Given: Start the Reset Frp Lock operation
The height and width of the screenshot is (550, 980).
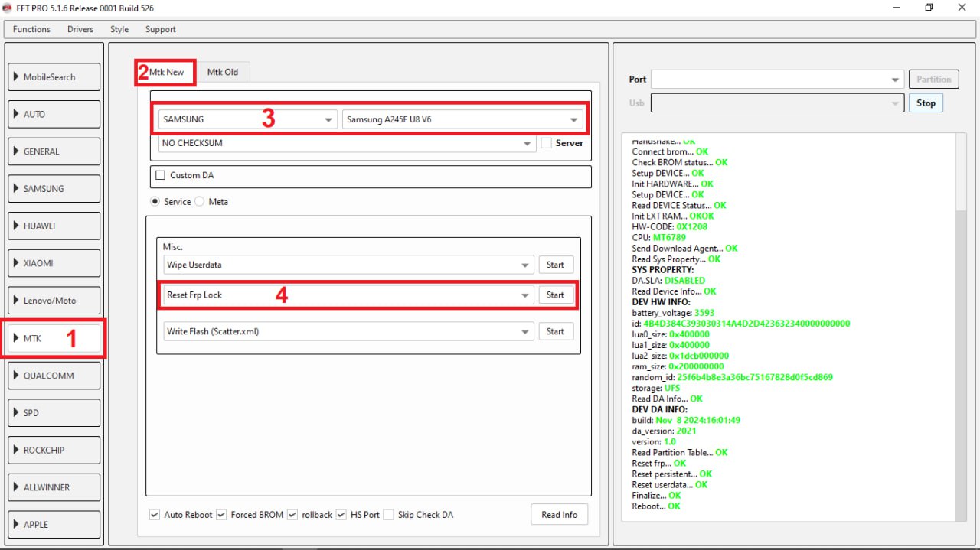Looking at the screenshot, I should pos(556,295).
